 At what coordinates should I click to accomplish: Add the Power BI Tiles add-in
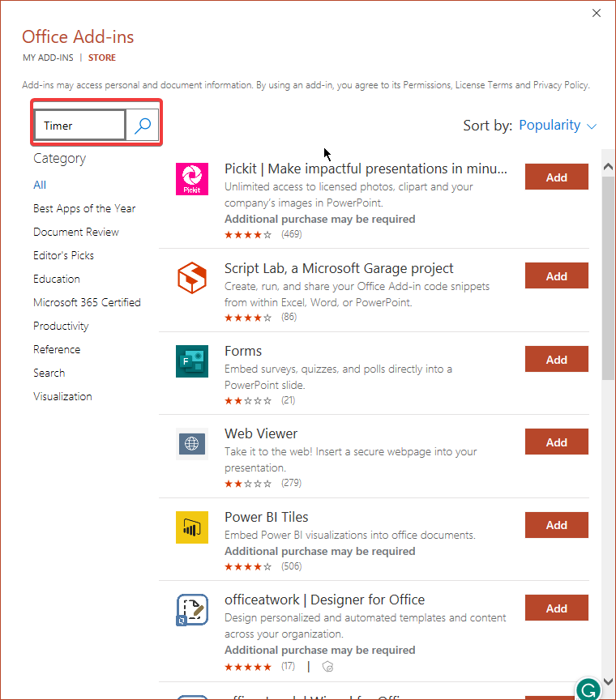click(x=557, y=525)
